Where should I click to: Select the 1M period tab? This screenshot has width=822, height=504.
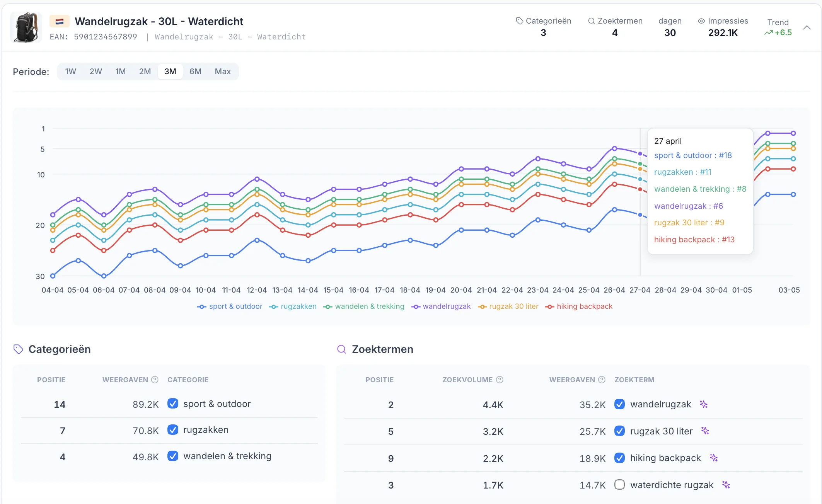coord(120,72)
